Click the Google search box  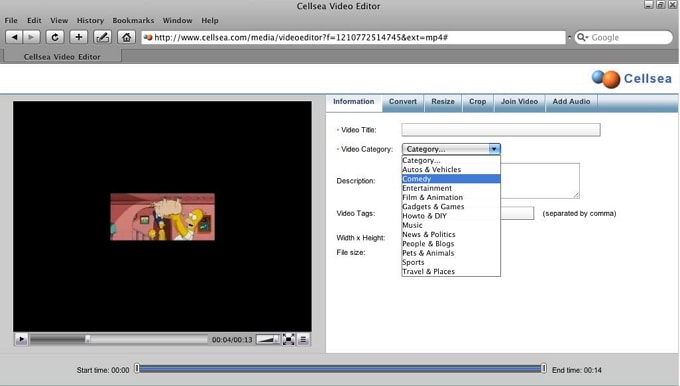[624, 37]
